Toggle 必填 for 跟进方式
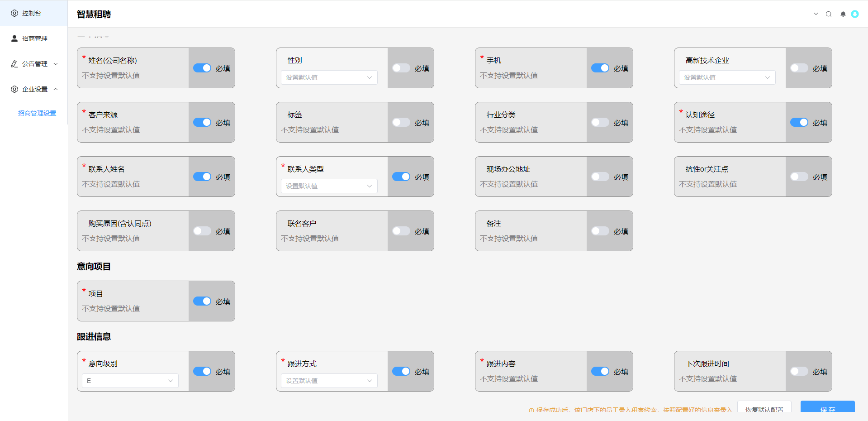Screen dimensions: 868x421 click(x=401, y=371)
